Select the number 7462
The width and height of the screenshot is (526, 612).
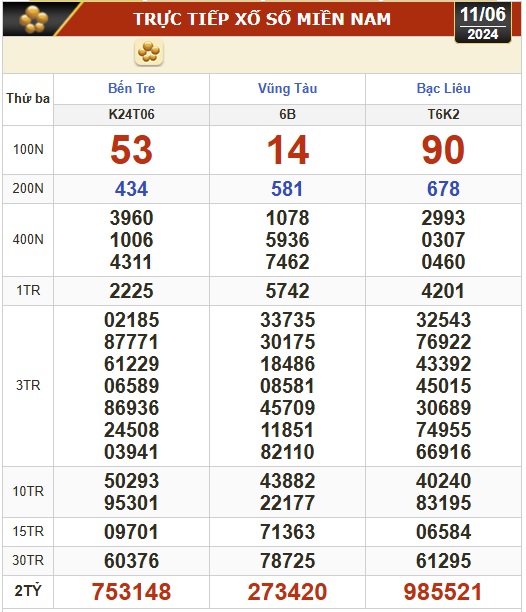[288, 262]
